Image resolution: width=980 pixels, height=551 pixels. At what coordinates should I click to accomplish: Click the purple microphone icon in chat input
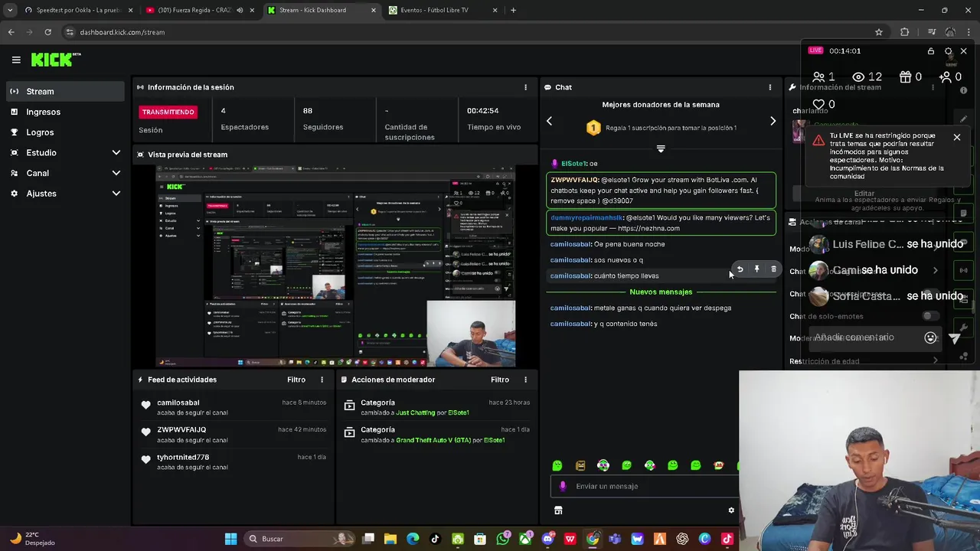click(x=563, y=486)
